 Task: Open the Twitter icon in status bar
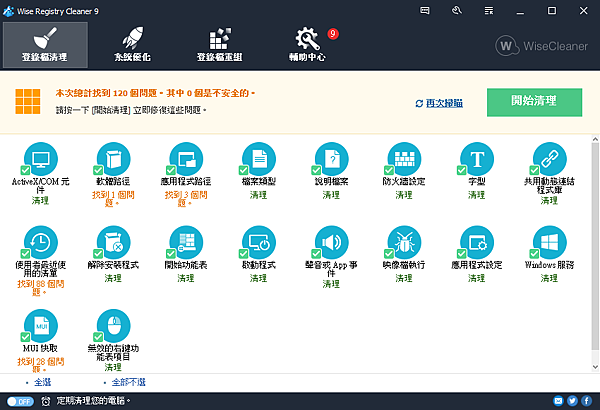point(572,401)
